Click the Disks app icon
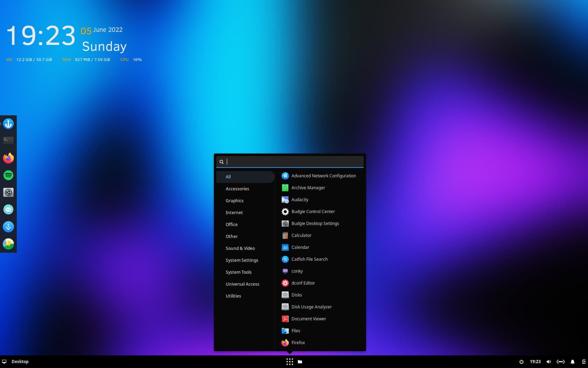Viewport: 588px width, 368px height. (285, 295)
